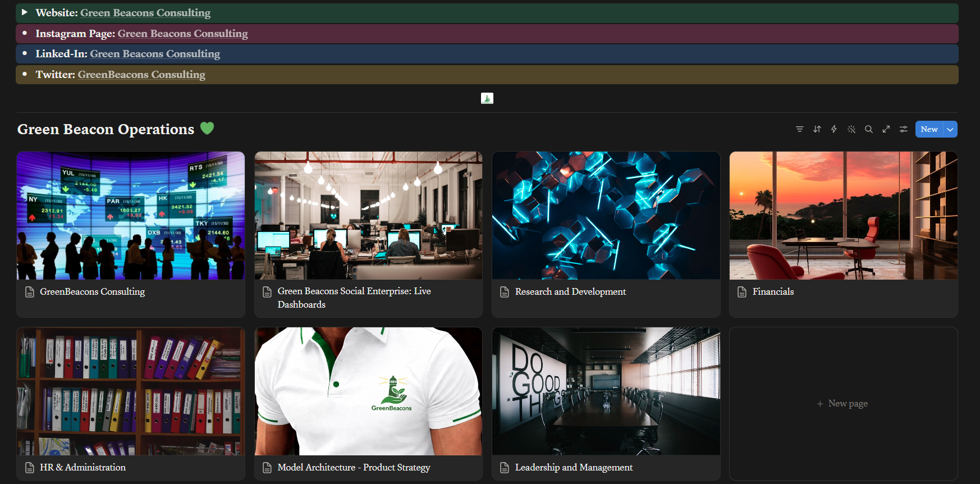Open the Twitter GreenBeacons Consulting link
This screenshot has width=980, height=484.
[x=141, y=74]
